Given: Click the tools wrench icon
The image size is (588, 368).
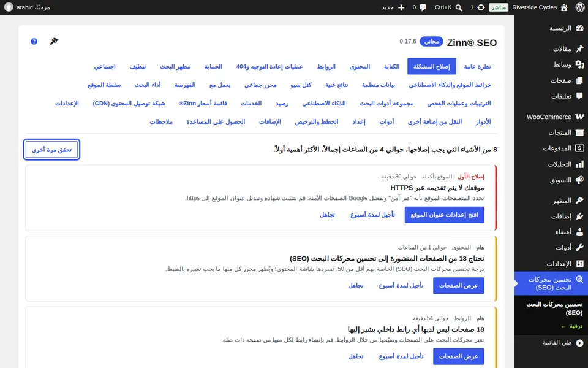Looking at the screenshot, I should (580, 247).
